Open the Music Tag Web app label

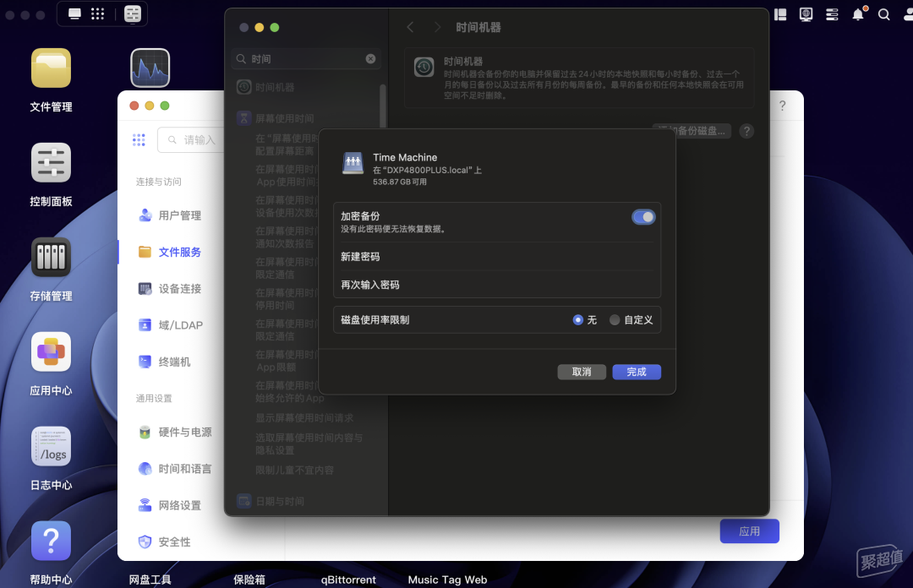click(447, 580)
